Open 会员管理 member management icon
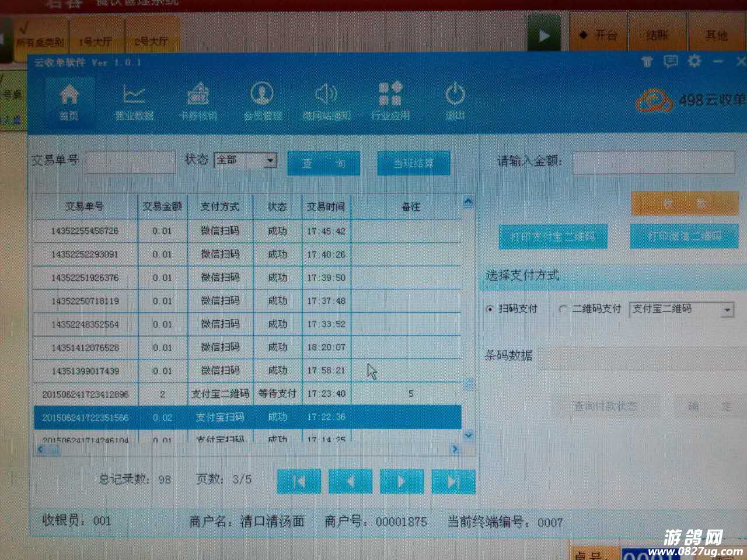Screen dimensions: 747x560 click(262, 100)
